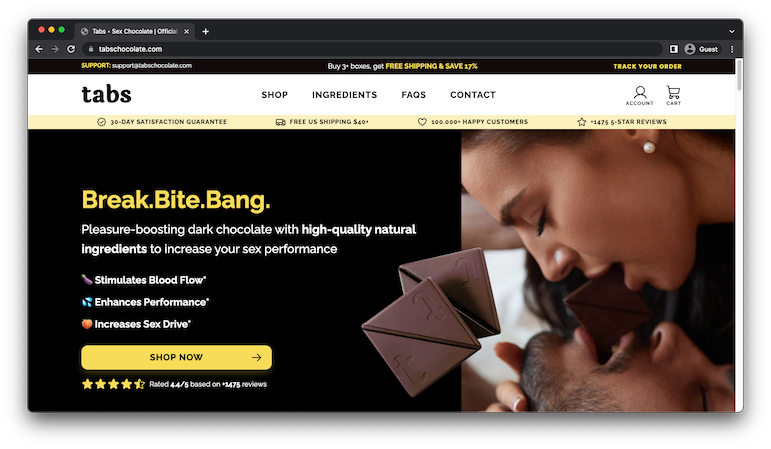Navigate to the CONTACT page
The height and width of the screenshot is (449, 771).
(473, 95)
